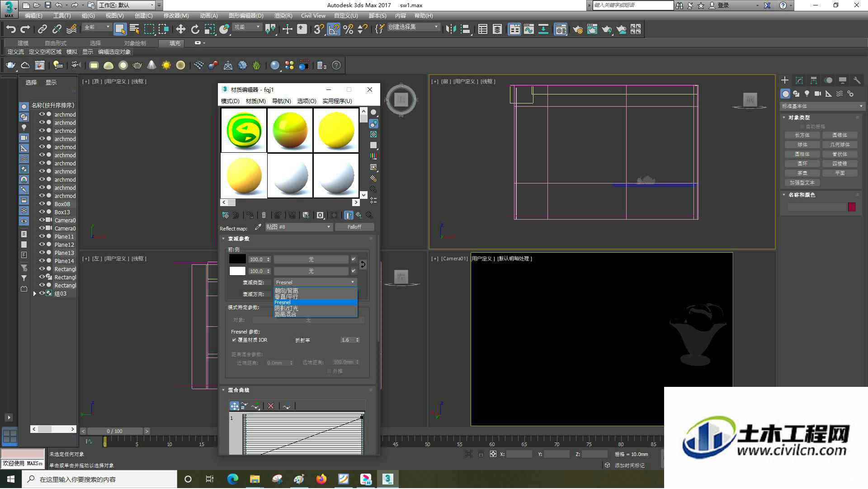Hide Box13 using its eye icon
The height and width of the screenshot is (489, 868).
[42, 212]
